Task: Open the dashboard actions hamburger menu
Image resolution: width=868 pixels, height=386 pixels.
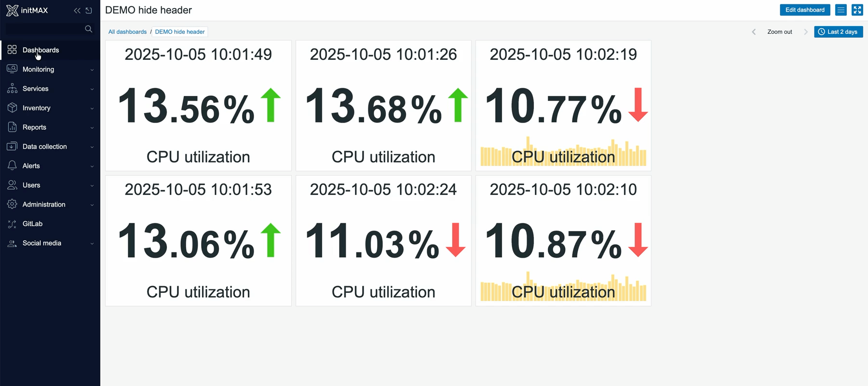Action: [x=841, y=10]
